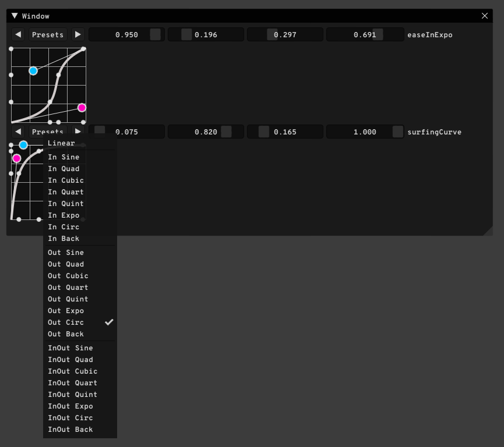Select the Out Sine preset
This screenshot has width=504, height=447.
coord(80,253)
